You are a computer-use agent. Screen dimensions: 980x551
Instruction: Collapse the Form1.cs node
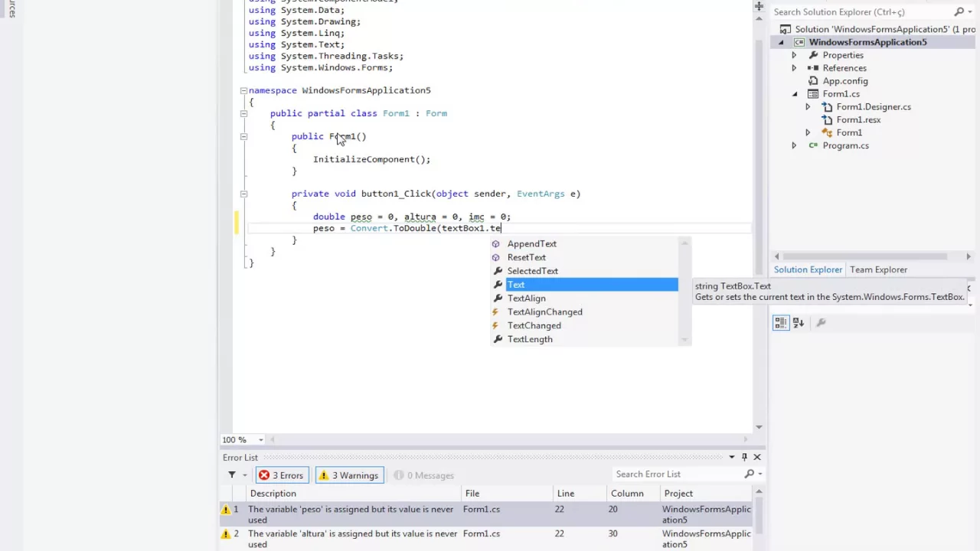(x=794, y=94)
